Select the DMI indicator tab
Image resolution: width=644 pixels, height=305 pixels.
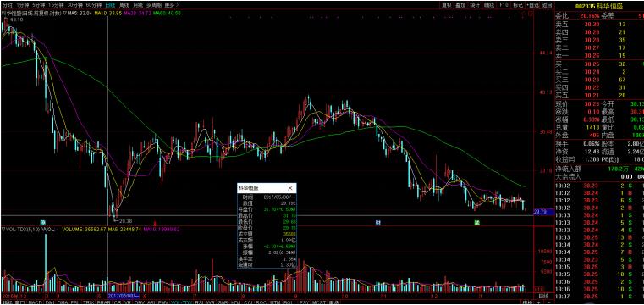click(x=50, y=302)
